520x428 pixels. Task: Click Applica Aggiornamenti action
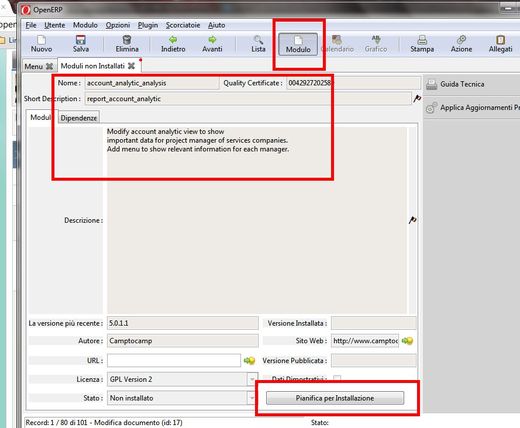pos(472,108)
